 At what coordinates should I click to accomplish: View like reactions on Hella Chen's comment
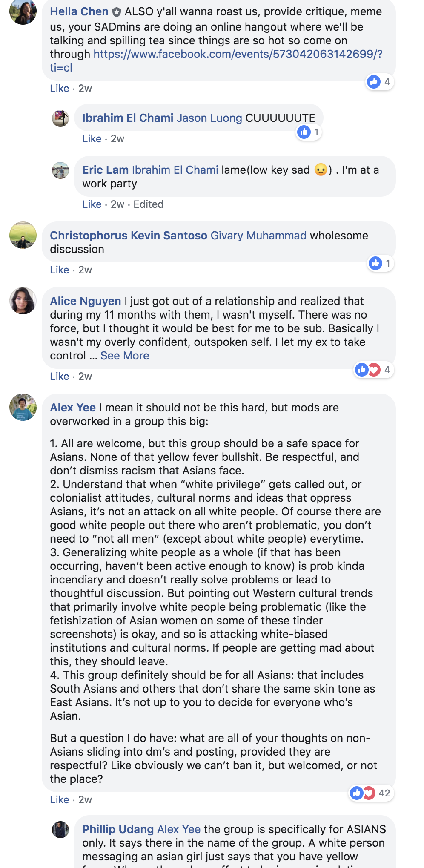(380, 82)
